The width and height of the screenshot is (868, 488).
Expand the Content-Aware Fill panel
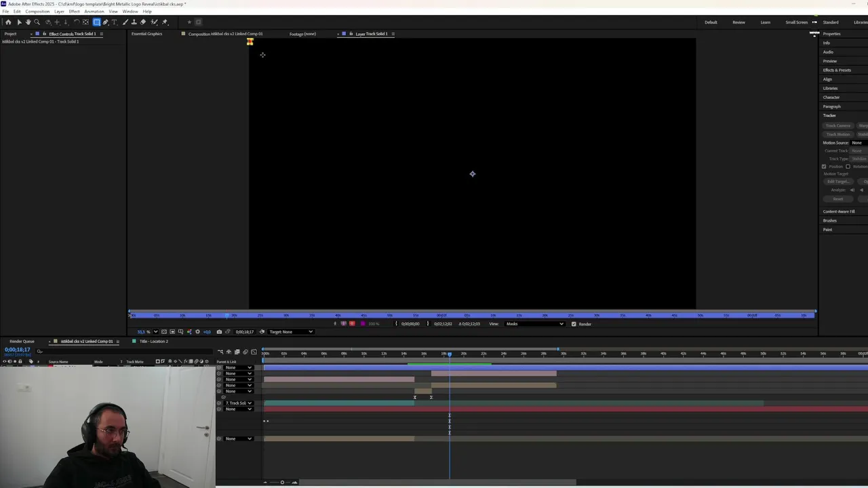pos(839,211)
